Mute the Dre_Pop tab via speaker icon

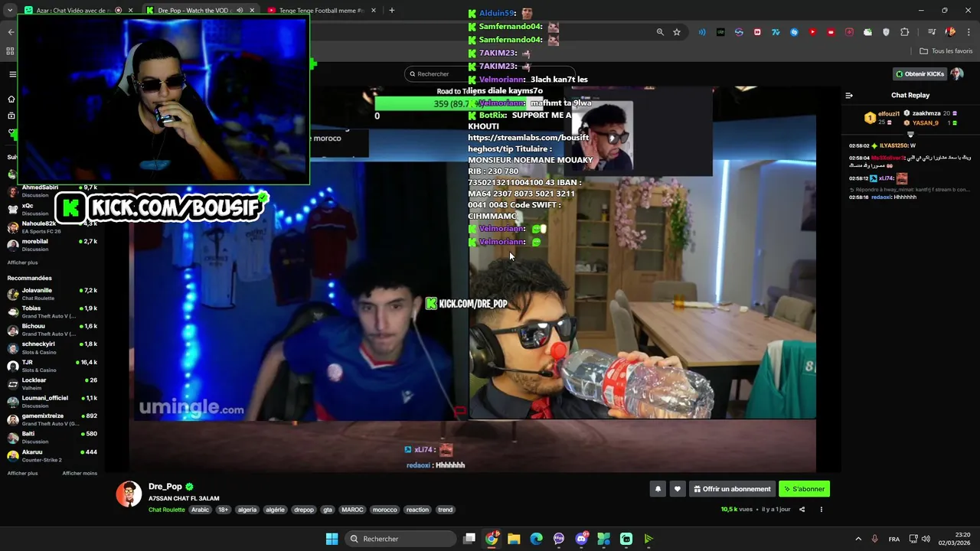(240, 11)
